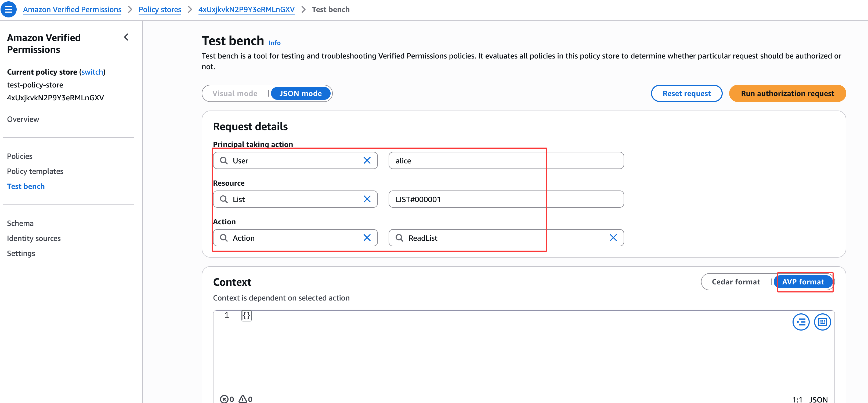Open Schema in the sidebar
The height and width of the screenshot is (403, 868).
tap(20, 223)
